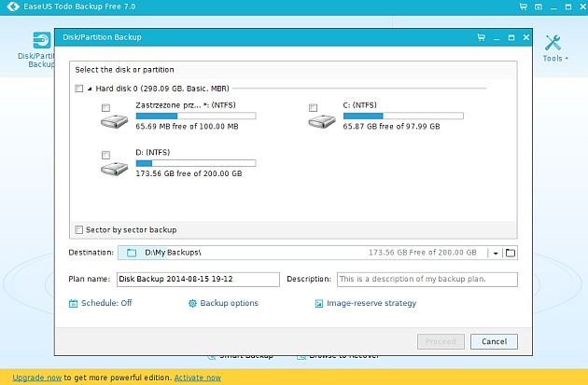
Task: Click text 65.69 MB free of 100.00 MB
Action: tap(187, 127)
